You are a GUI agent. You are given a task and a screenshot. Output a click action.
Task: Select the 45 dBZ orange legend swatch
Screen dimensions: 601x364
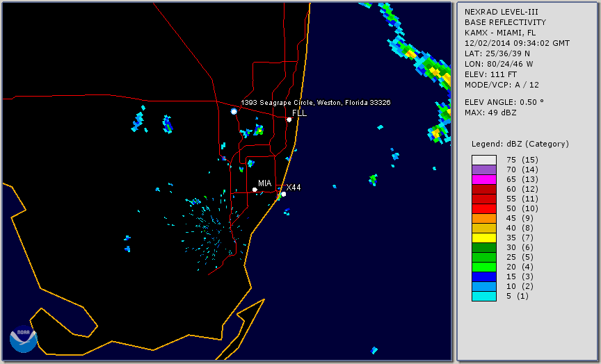(x=484, y=218)
